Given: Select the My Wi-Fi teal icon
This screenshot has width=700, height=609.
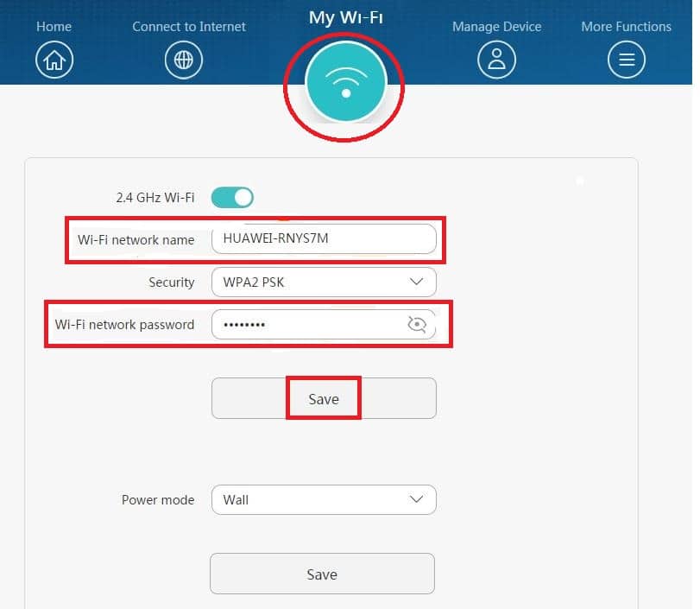Looking at the screenshot, I should point(346,82).
